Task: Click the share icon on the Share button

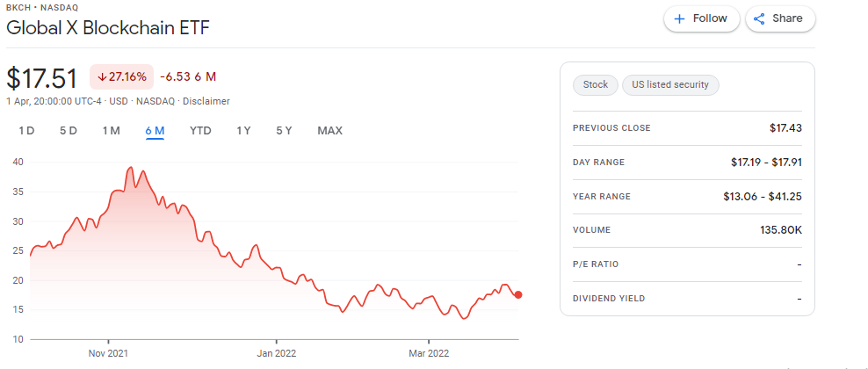Action: point(759,18)
